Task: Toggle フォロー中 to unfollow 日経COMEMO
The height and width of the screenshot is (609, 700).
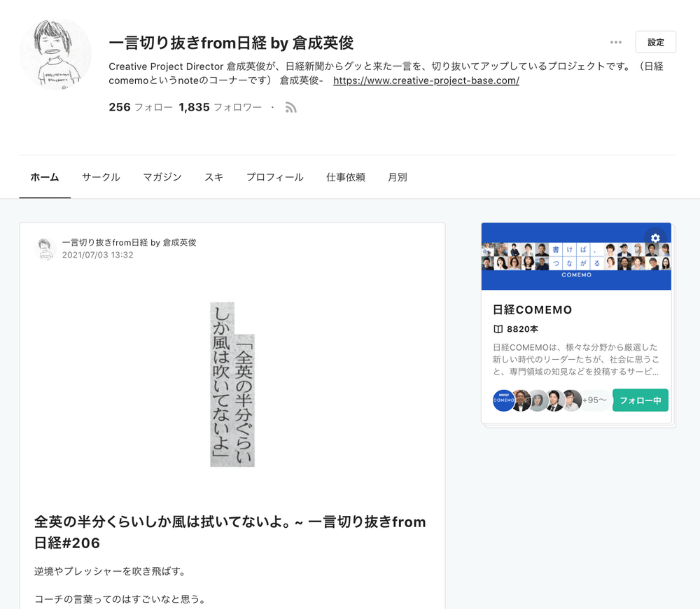Action: tap(640, 400)
